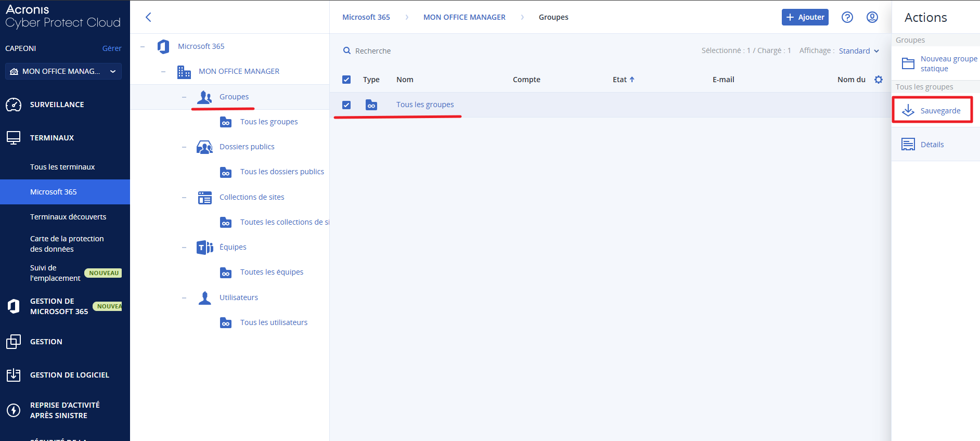Click the table column settings gear icon

click(879, 80)
